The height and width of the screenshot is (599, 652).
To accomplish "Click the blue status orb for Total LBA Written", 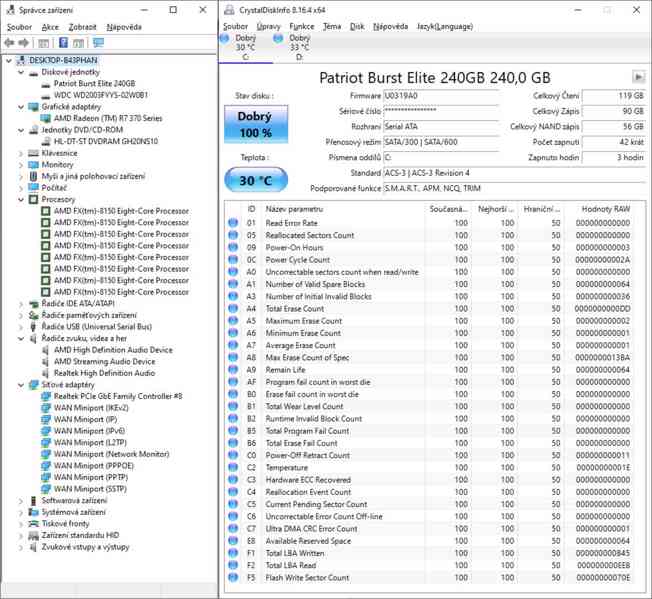I will click(233, 553).
